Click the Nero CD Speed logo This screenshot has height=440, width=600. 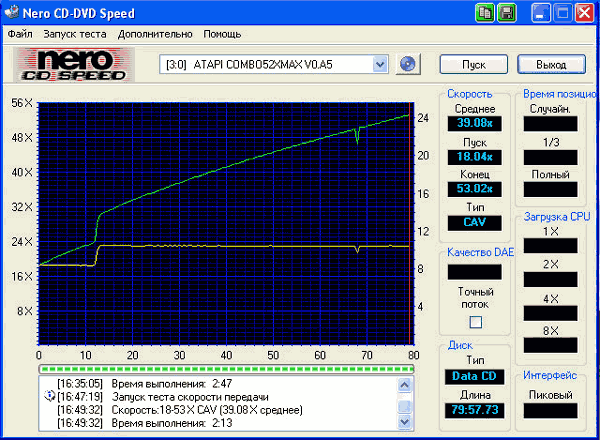tap(74, 65)
